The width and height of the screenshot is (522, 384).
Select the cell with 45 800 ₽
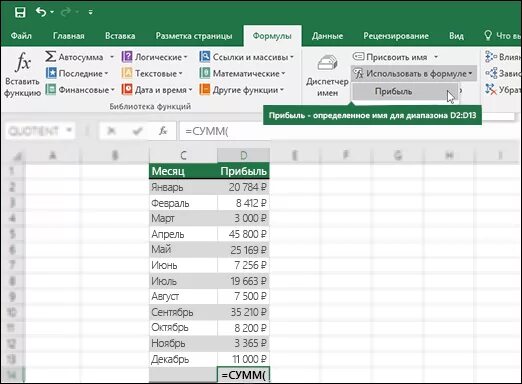pyautogui.click(x=243, y=234)
